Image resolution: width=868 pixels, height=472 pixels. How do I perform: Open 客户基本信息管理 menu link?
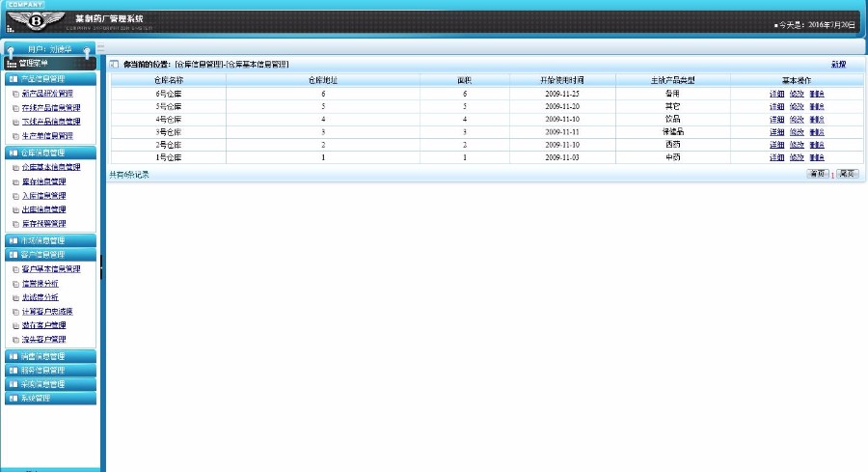pyautogui.click(x=51, y=269)
